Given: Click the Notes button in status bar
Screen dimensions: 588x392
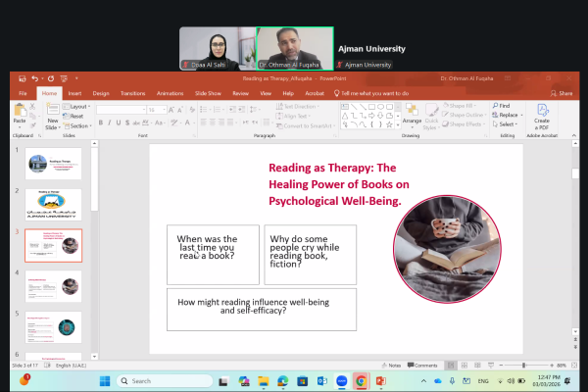Looking at the screenshot, I should tap(391, 365).
